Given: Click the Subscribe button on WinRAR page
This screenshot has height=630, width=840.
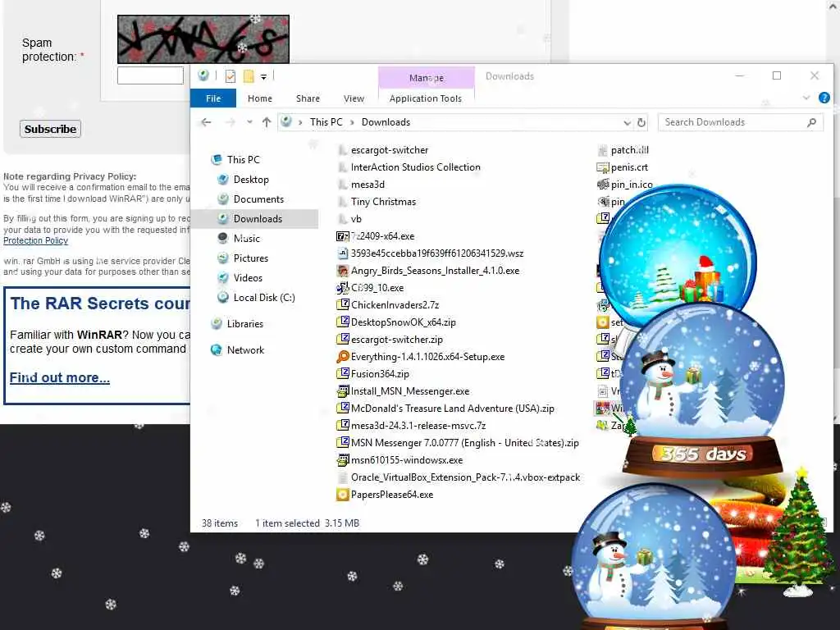Looking at the screenshot, I should coord(50,129).
